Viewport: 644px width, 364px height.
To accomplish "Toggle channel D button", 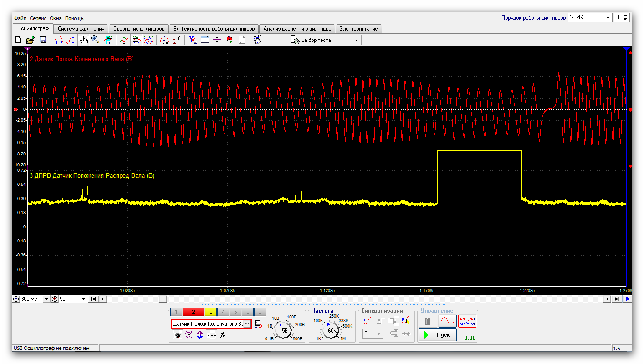I will (260, 312).
